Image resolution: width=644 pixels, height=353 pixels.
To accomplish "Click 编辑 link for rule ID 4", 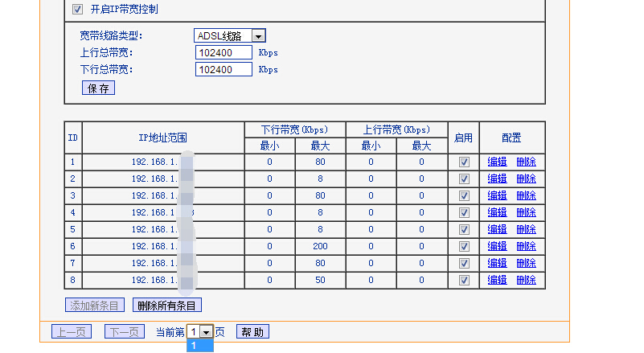I will pos(497,212).
